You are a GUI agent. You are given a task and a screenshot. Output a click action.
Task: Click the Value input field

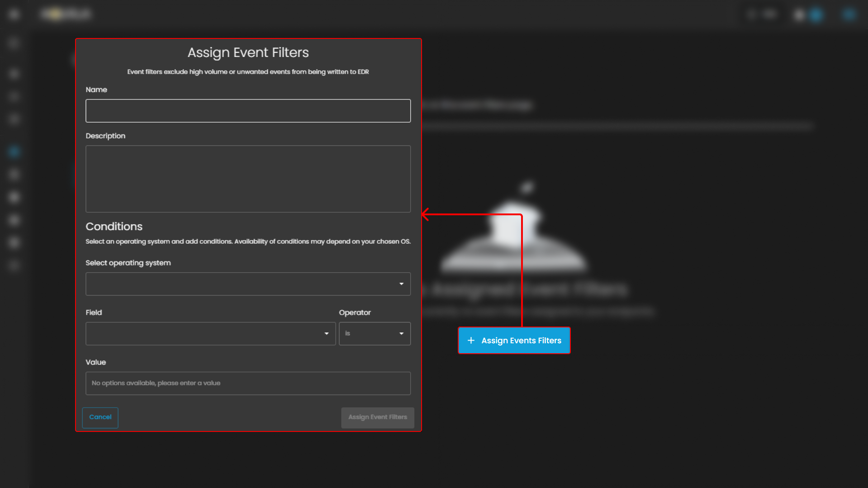pyautogui.click(x=248, y=384)
